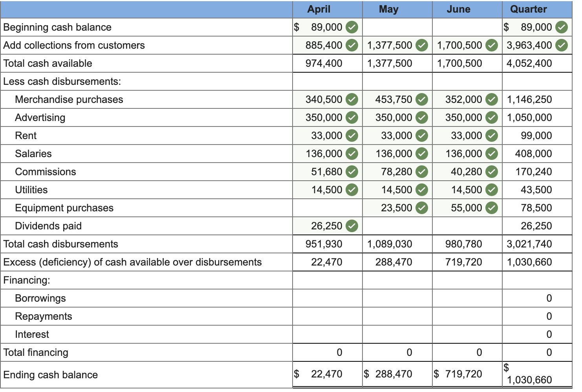This screenshot has height=392, width=582.
Task: Select the empty Interest cell for June
Action: (466, 334)
